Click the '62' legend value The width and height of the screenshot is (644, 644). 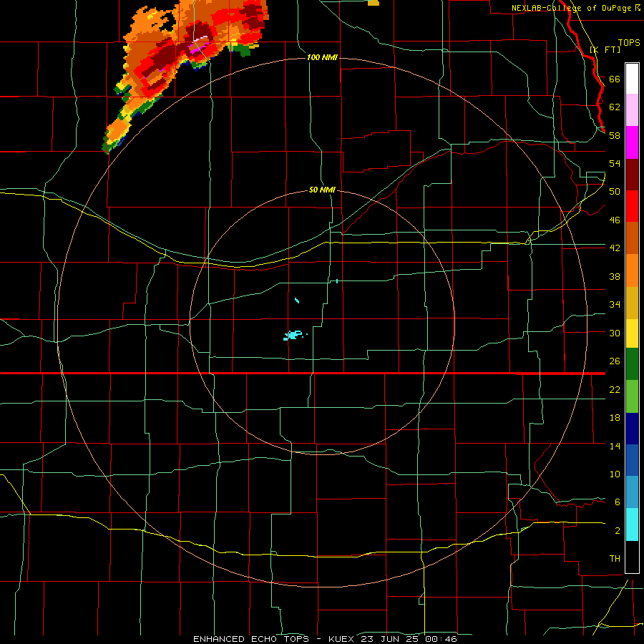pyautogui.click(x=615, y=107)
